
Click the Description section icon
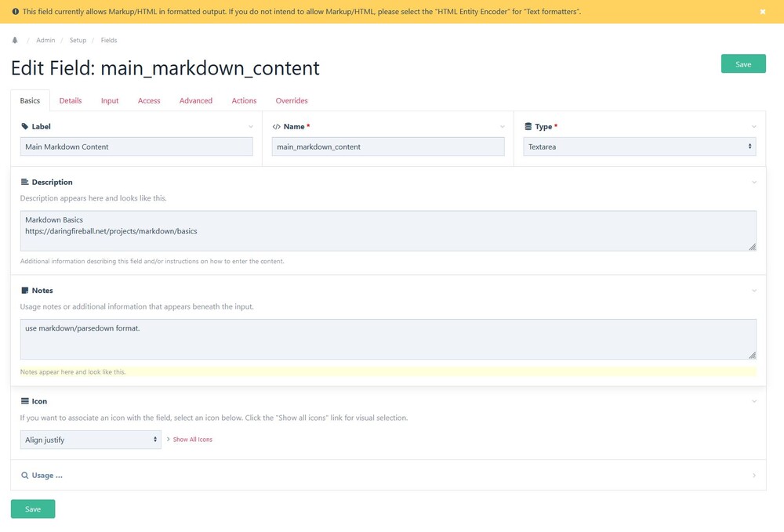(x=24, y=182)
